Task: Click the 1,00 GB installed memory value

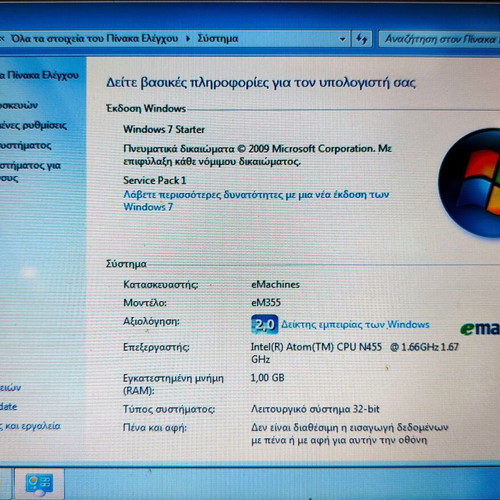Action: (267, 378)
